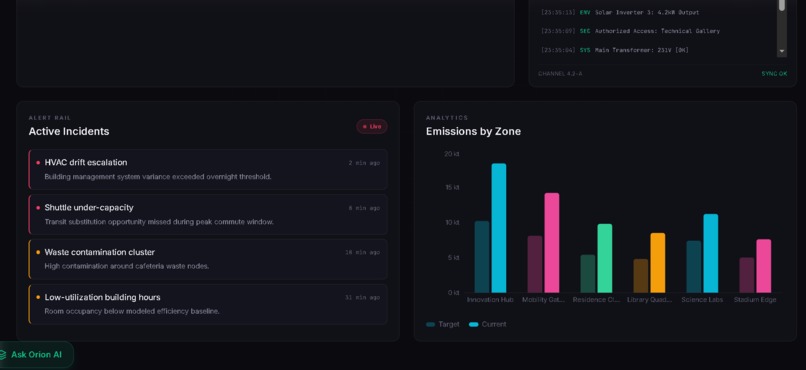Click the red Live status badge
Screen dimensions: 806x370
click(x=372, y=126)
